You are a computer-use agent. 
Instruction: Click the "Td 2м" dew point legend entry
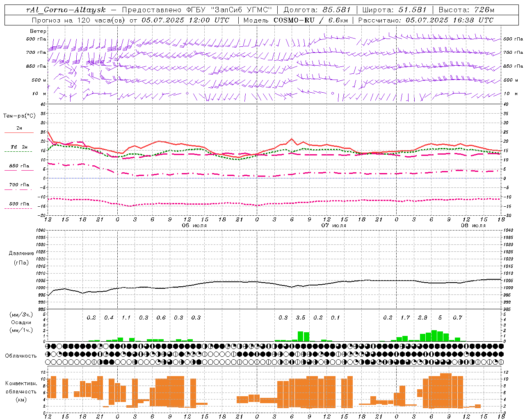(x=19, y=147)
